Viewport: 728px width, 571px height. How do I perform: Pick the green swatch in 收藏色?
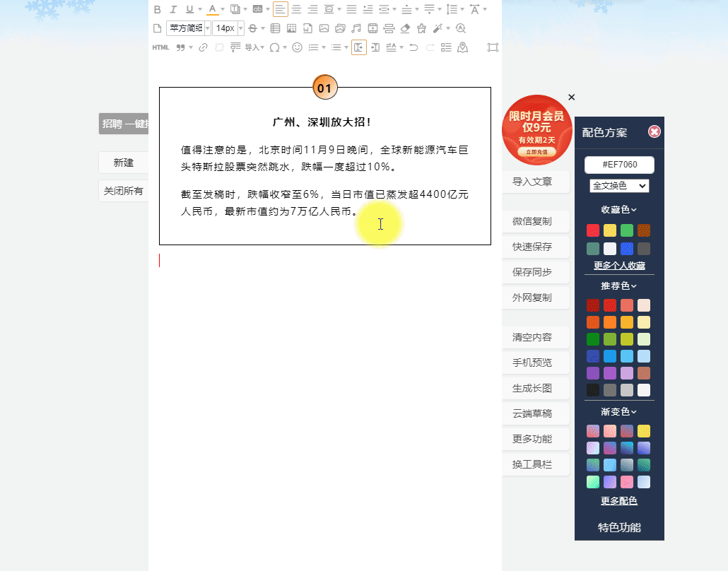point(627,230)
